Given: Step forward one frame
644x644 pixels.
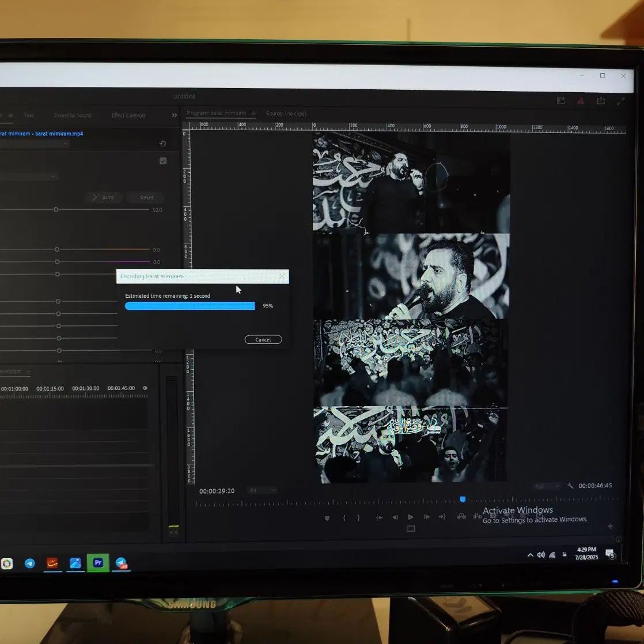Looking at the screenshot, I should 427,517.
